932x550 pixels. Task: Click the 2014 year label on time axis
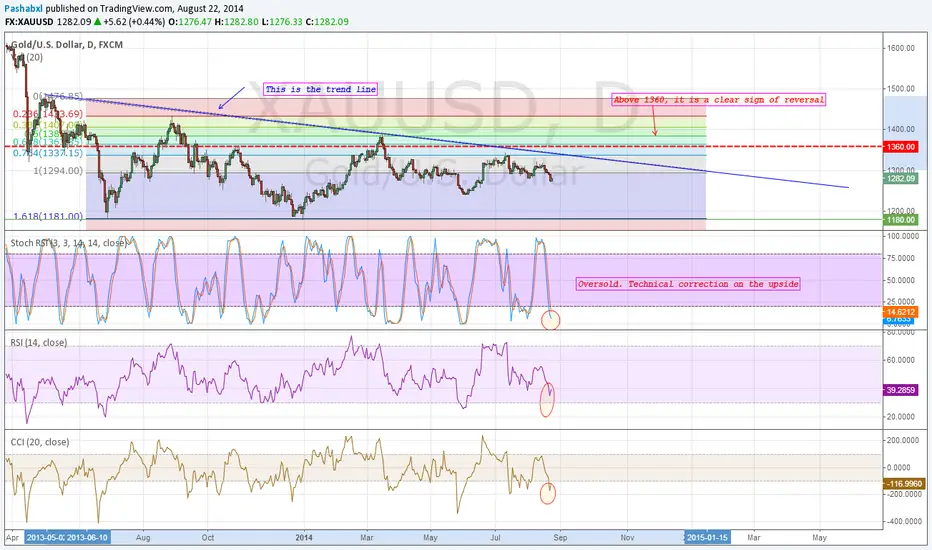click(304, 538)
